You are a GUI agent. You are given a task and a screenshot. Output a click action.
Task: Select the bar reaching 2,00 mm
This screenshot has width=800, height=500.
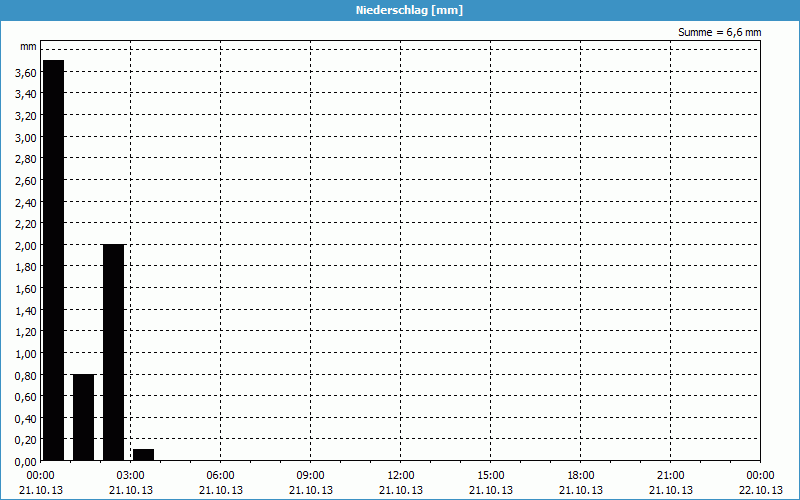point(113,352)
